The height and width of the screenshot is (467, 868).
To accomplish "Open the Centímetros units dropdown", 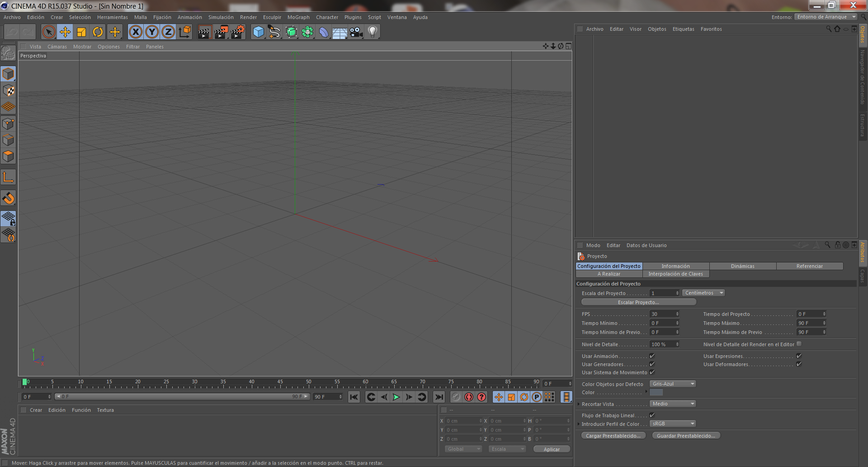I will click(703, 293).
